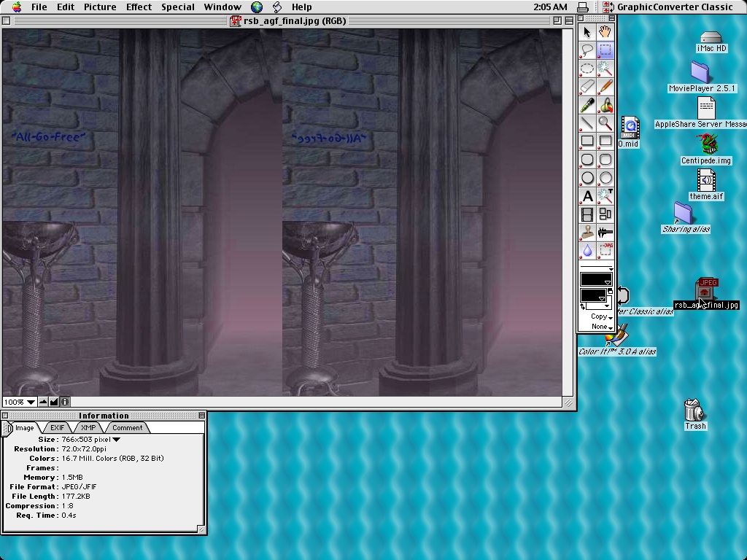Select the MoviePlayer 2.5.1 folder icon
This screenshot has height=560, width=747.
coord(700,72)
